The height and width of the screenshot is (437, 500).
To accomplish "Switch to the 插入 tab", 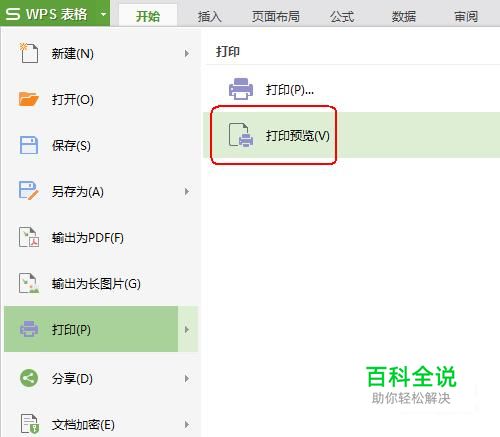I will (x=209, y=16).
